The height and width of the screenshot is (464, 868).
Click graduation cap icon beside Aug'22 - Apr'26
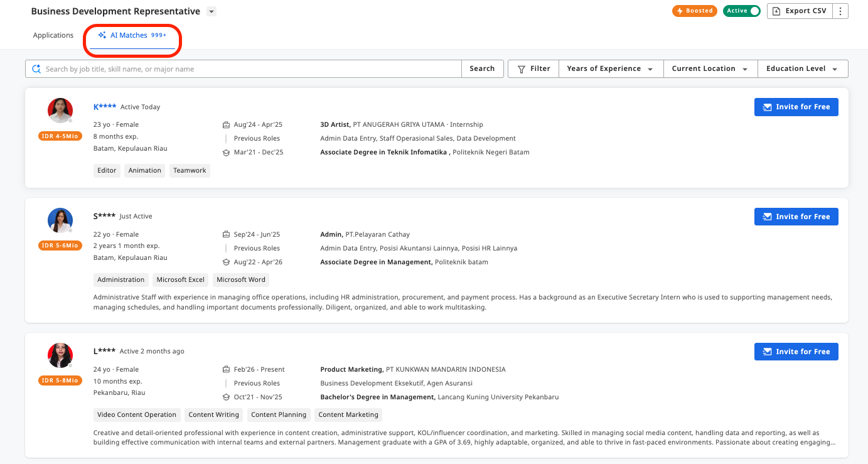(226, 262)
